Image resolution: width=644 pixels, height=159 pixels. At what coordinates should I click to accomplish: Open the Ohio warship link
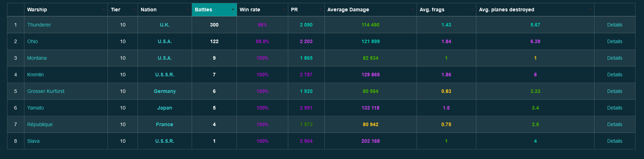coord(33,41)
